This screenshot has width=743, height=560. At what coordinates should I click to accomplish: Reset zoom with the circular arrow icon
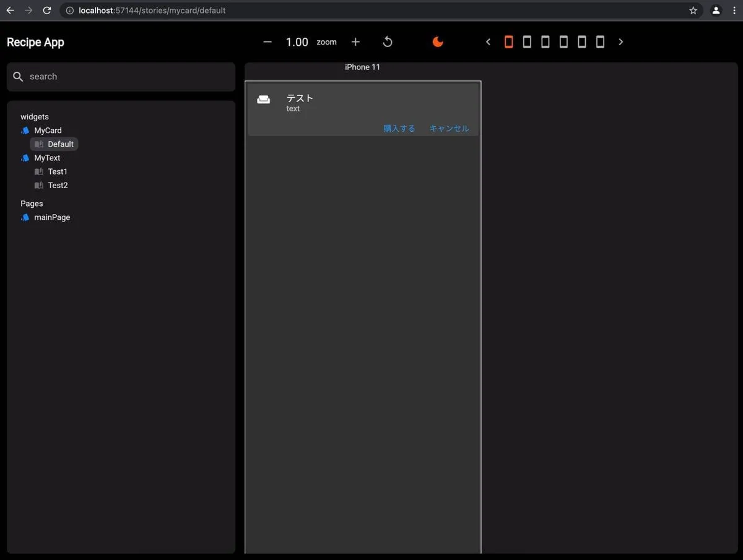[388, 42]
